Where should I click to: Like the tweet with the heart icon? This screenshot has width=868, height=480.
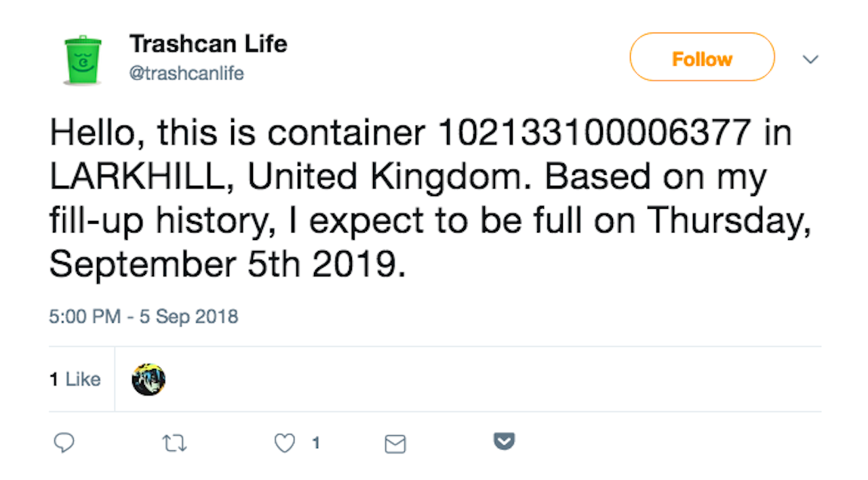point(283,443)
